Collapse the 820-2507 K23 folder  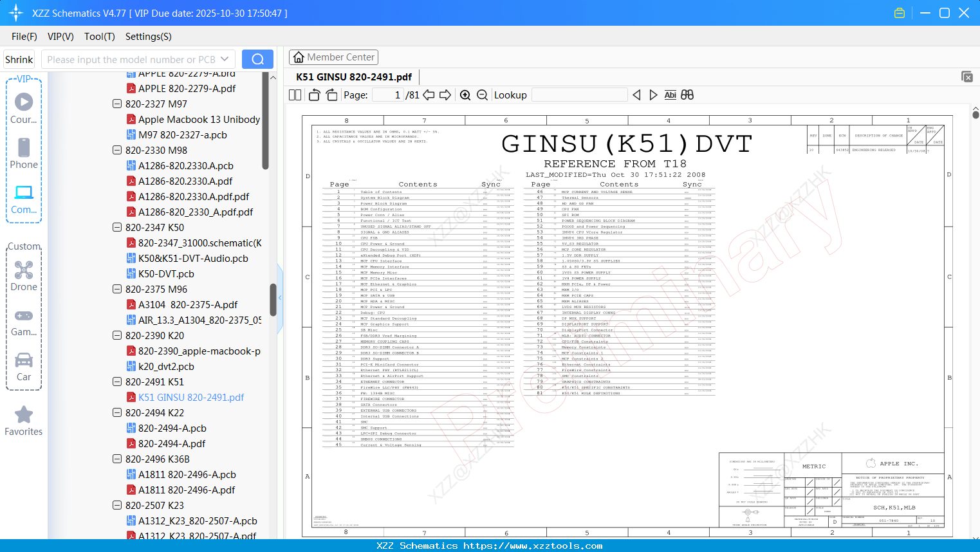[117, 506]
